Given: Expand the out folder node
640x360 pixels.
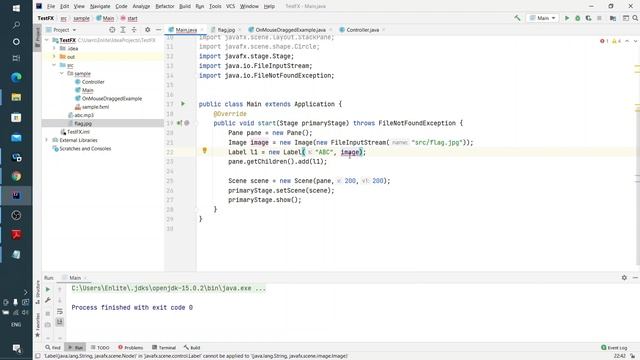Looking at the screenshot, I should [54, 56].
